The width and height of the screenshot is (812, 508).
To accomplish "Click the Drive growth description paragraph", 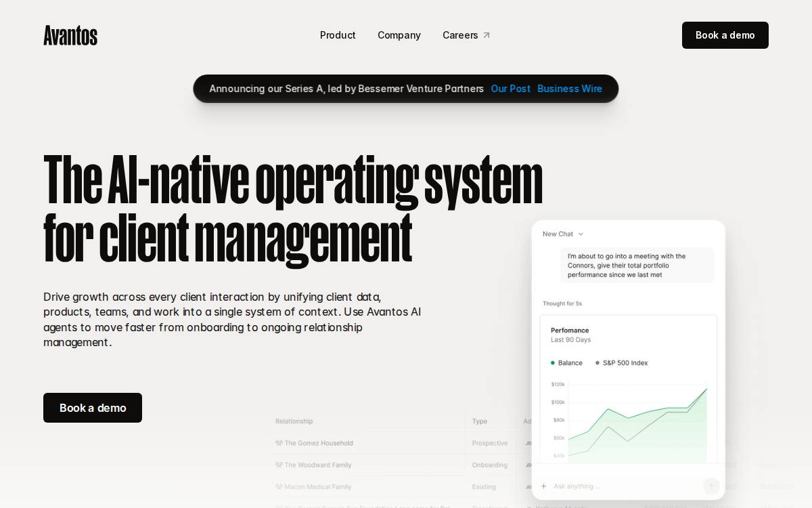I will click(232, 320).
